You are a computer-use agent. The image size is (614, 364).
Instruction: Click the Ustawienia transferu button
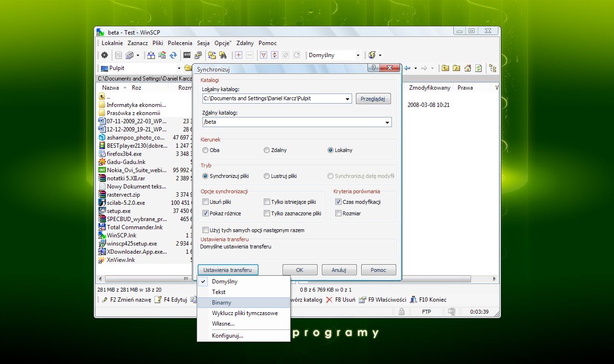pyautogui.click(x=228, y=270)
